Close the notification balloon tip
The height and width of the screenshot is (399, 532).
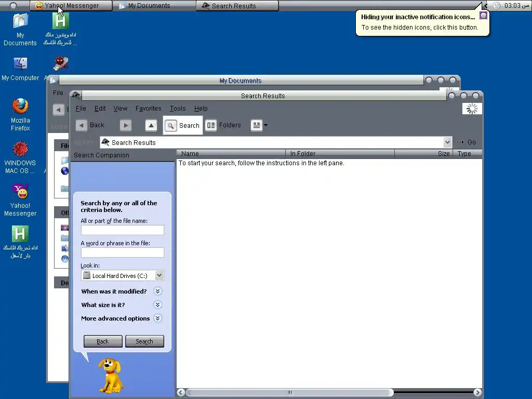[x=484, y=15]
